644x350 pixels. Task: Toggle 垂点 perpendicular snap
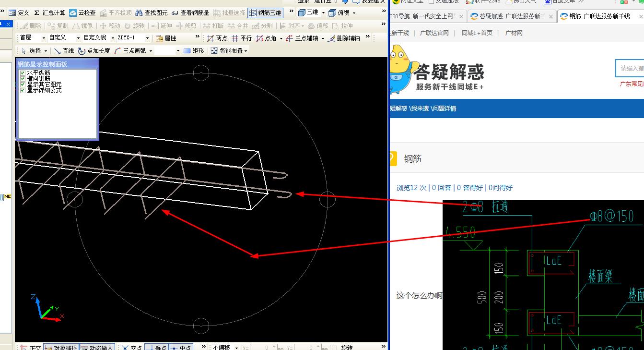(156, 348)
